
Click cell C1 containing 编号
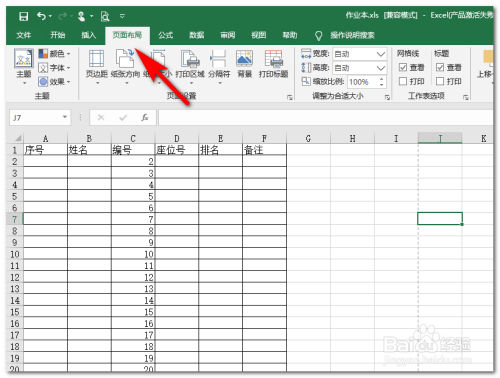[133, 150]
